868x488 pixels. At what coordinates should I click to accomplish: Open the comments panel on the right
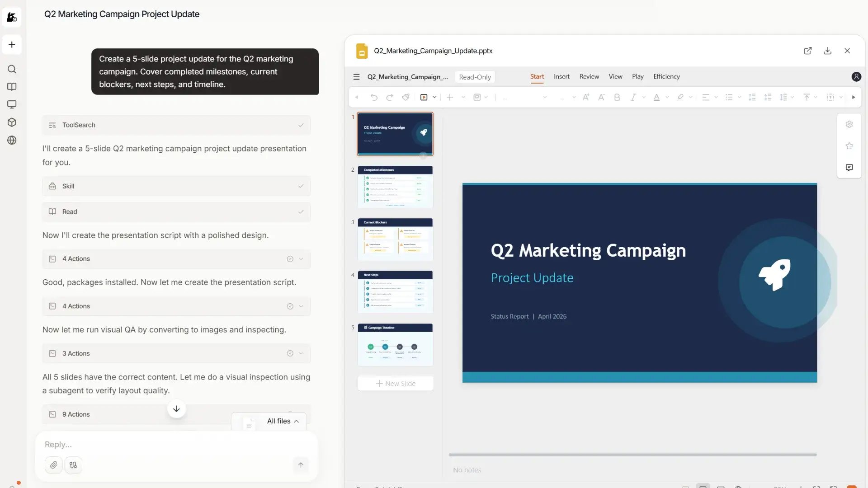(849, 168)
